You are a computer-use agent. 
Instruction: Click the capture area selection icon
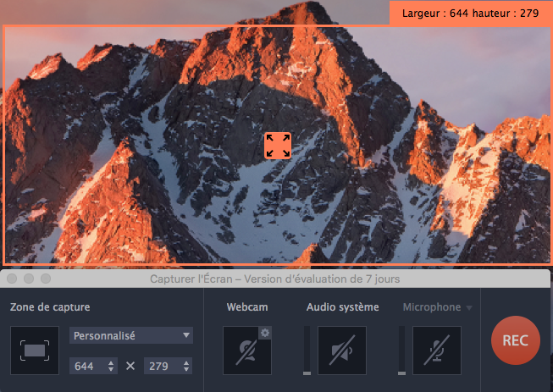point(35,351)
